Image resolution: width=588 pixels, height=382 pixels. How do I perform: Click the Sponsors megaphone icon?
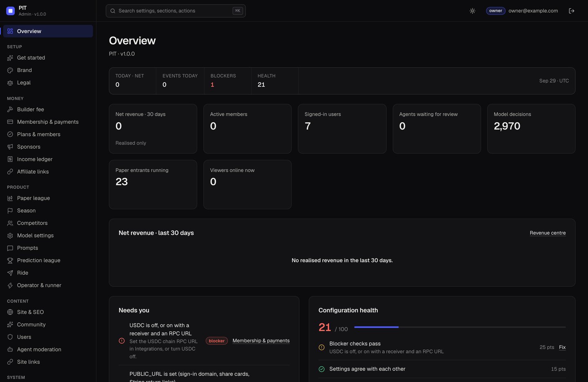tap(10, 147)
